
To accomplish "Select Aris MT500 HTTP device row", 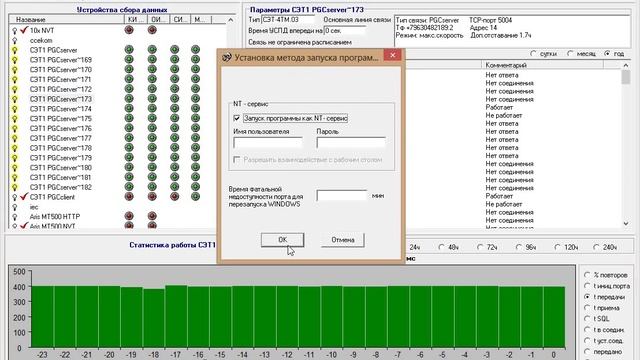I will pyautogui.click(x=55, y=217).
